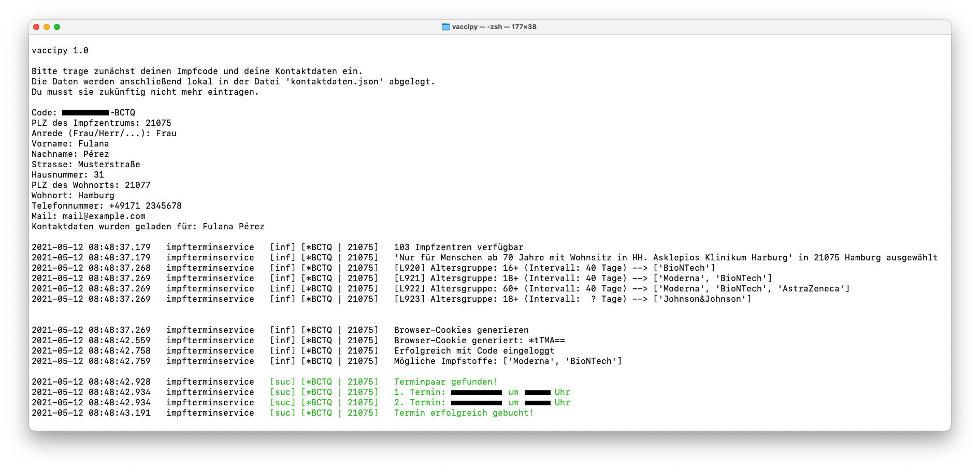
Task: Click 'Strasse: Musterstraße'
Action: click(86, 165)
